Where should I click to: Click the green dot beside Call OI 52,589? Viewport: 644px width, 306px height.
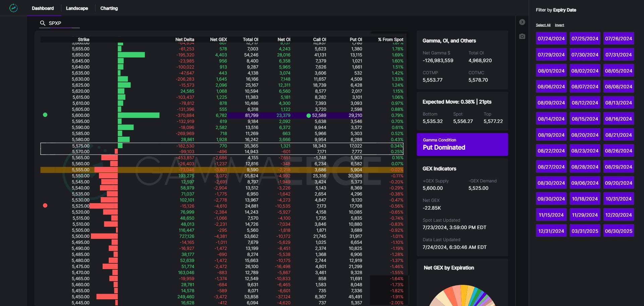pos(309,116)
